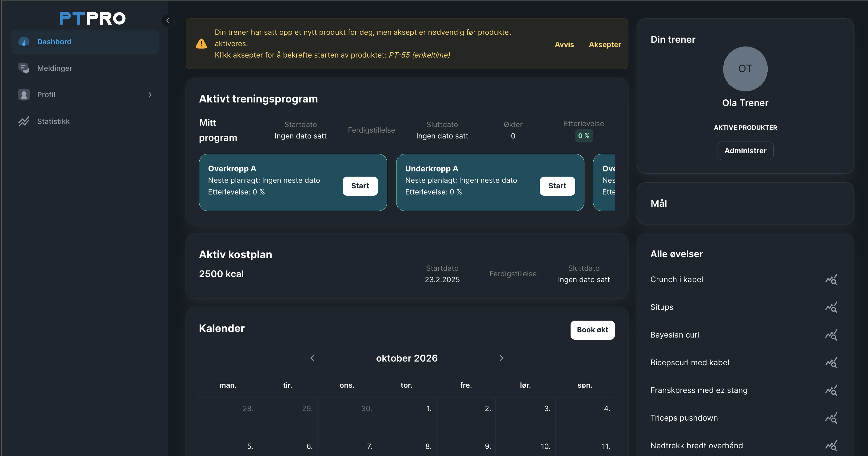Click the Mitt program title

(x=218, y=130)
